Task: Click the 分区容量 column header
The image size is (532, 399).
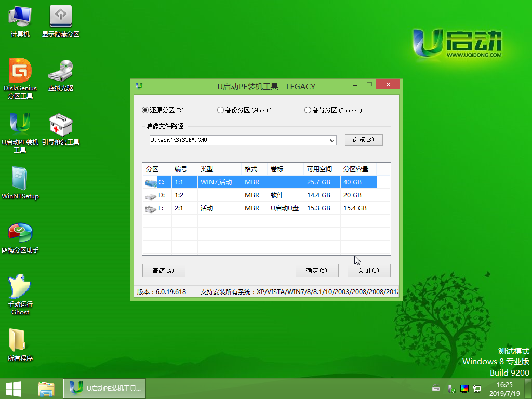Action: pyautogui.click(x=358, y=169)
